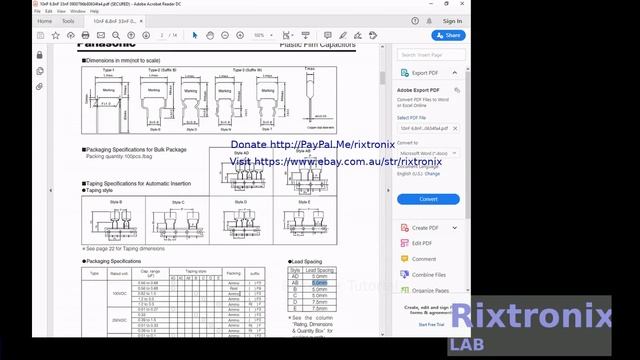Image resolution: width=640 pixels, height=360 pixels.
Task: Activate the Hand pan tool
Action: pos(210,36)
